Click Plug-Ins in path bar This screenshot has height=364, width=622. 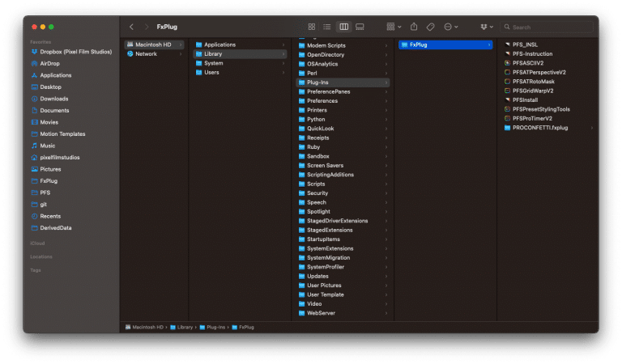[x=213, y=327]
